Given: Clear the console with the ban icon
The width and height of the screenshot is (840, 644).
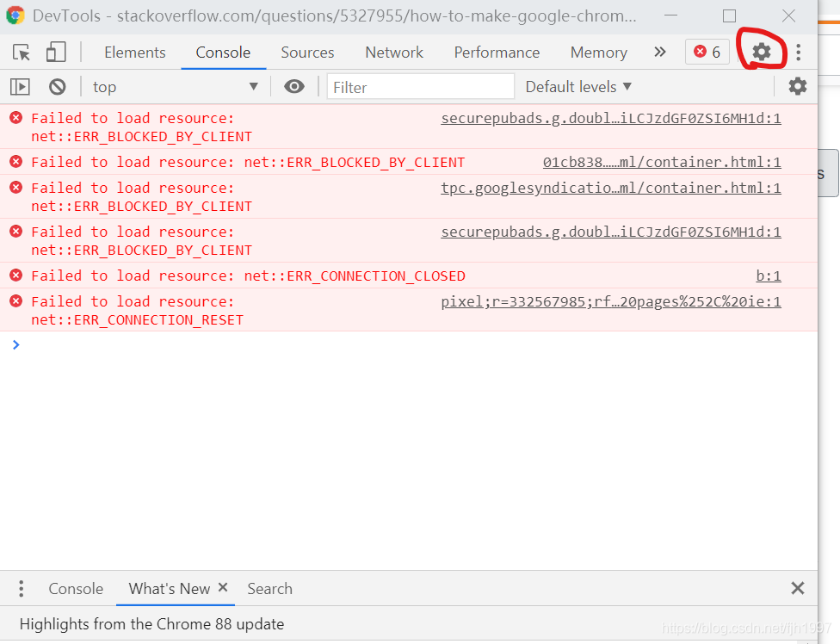Looking at the screenshot, I should [58, 87].
